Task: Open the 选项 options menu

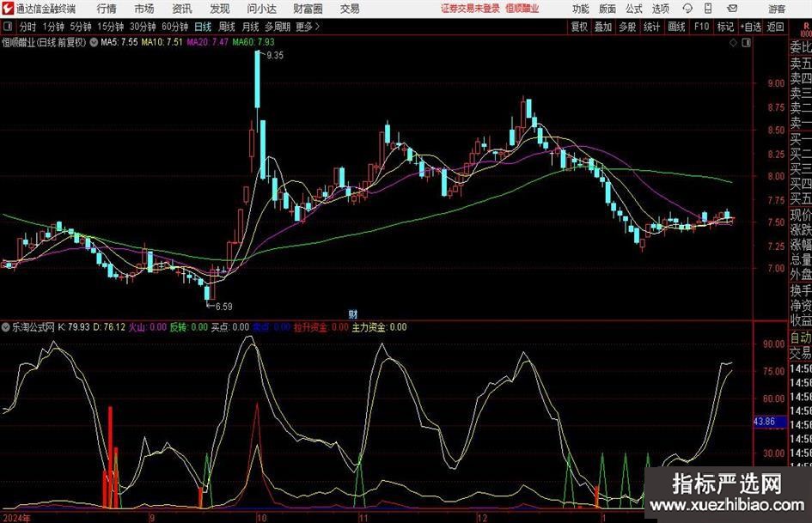Action: [x=660, y=9]
